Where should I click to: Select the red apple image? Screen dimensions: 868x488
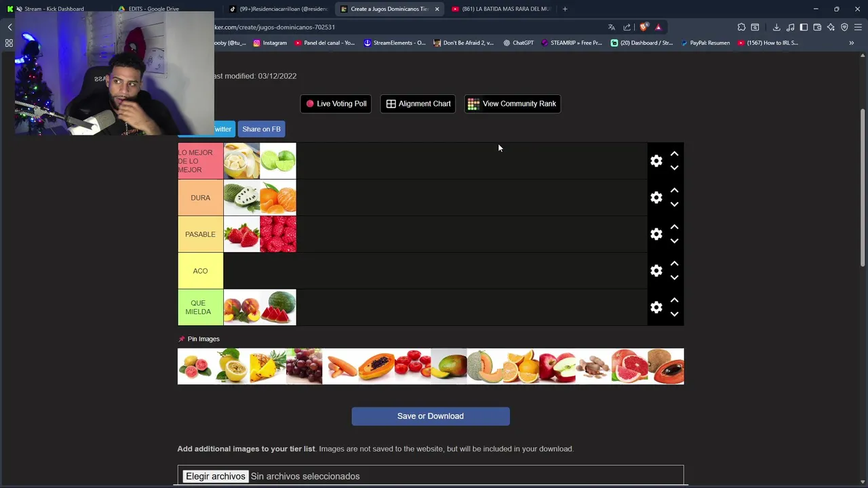coord(557,366)
